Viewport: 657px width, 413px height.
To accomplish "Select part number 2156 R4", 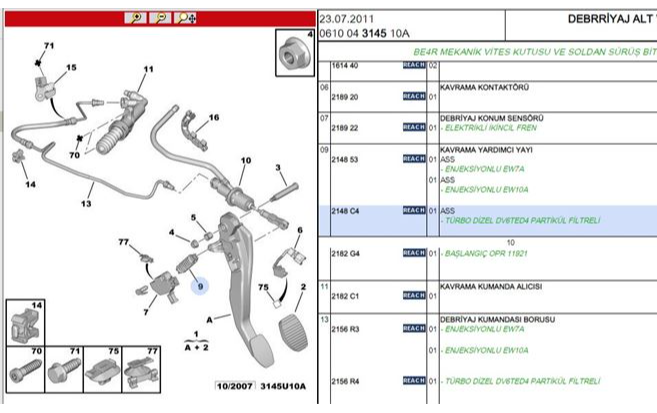I will coord(345,382).
